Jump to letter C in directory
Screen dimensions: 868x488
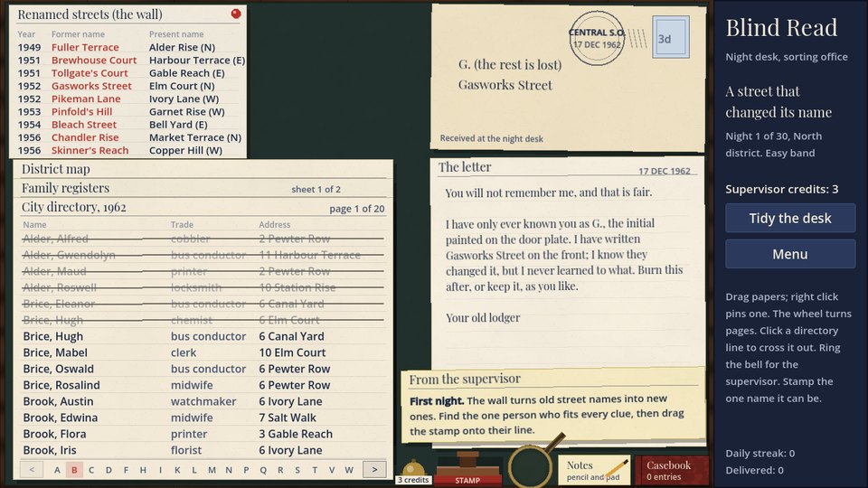91,470
